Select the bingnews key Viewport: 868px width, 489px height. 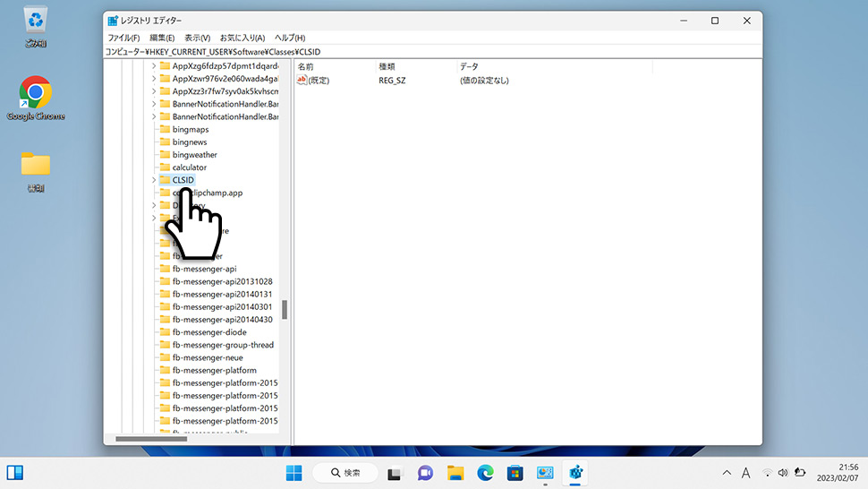190,142
